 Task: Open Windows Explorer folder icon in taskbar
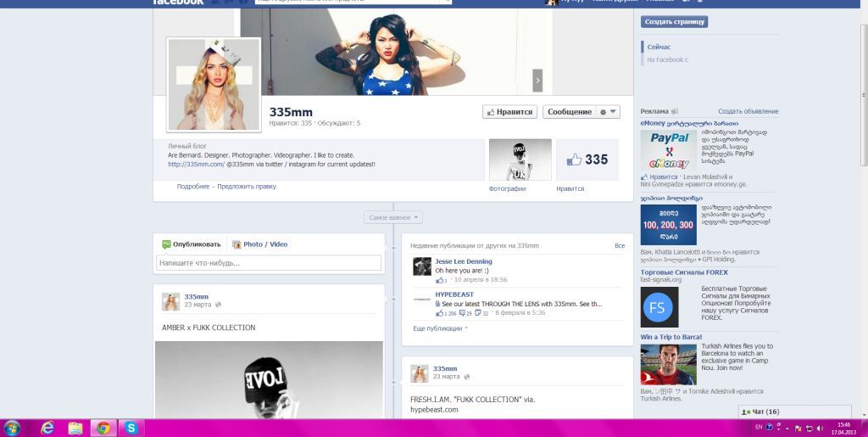point(75,429)
